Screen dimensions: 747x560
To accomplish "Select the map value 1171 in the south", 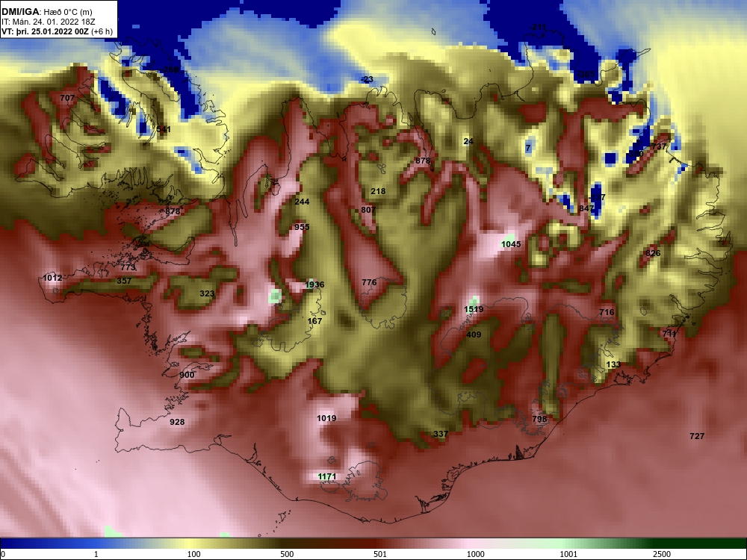I will point(327,476).
